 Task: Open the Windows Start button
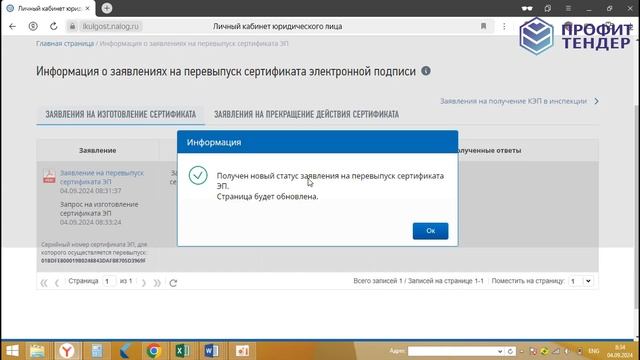[12, 351]
